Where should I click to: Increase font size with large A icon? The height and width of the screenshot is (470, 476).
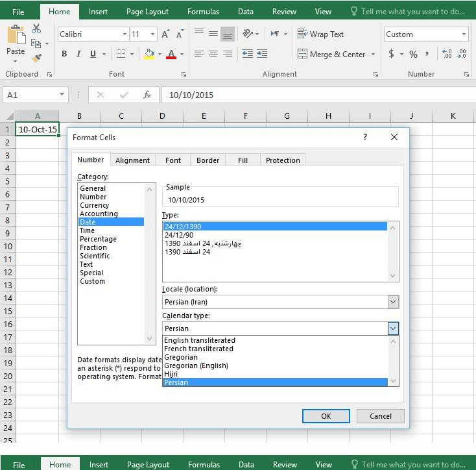(165, 34)
